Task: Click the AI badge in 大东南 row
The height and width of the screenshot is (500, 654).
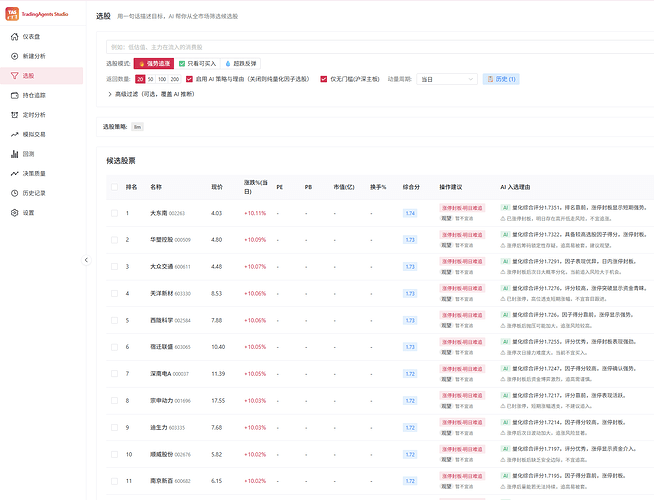Action: [505, 208]
